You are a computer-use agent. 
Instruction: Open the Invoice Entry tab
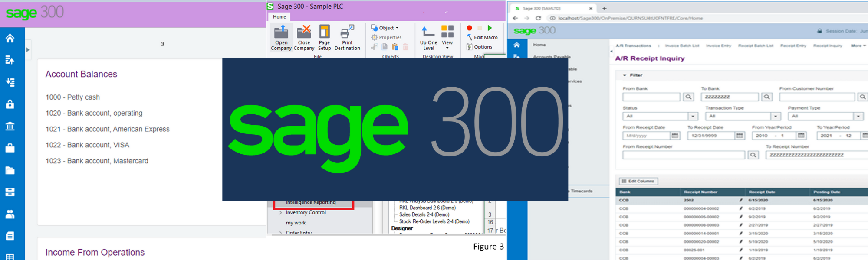718,45
